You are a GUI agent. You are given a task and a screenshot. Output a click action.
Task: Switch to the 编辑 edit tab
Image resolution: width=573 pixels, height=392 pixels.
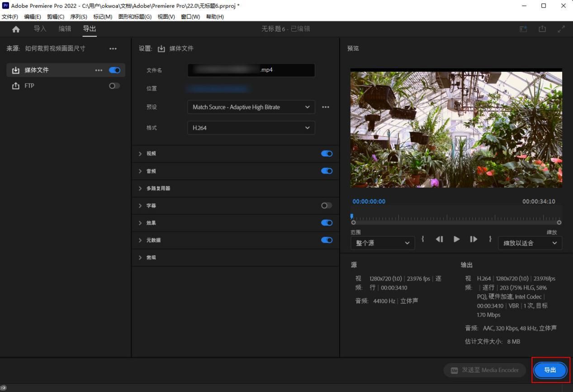tap(65, 28)
